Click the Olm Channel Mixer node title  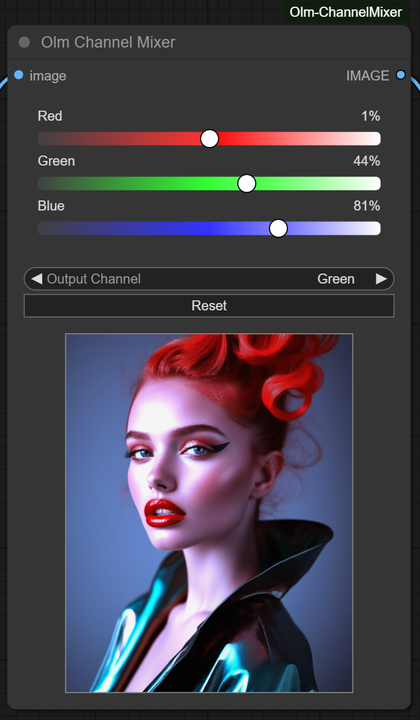[x=108, y=42]
